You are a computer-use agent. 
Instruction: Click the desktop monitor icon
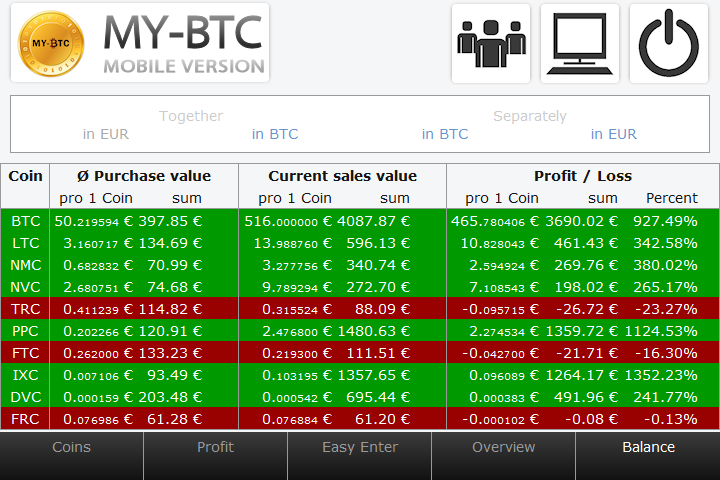(580, 43)
